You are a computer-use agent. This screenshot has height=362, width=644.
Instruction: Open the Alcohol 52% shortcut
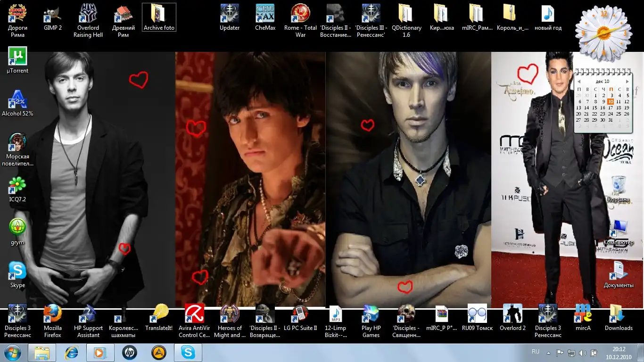[x=17, y=99]
